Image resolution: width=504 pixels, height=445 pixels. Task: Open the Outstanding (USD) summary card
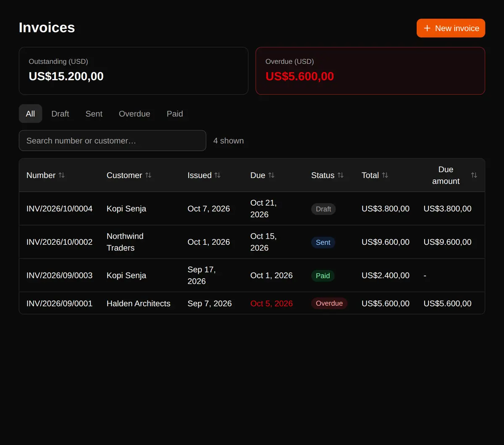134,71
